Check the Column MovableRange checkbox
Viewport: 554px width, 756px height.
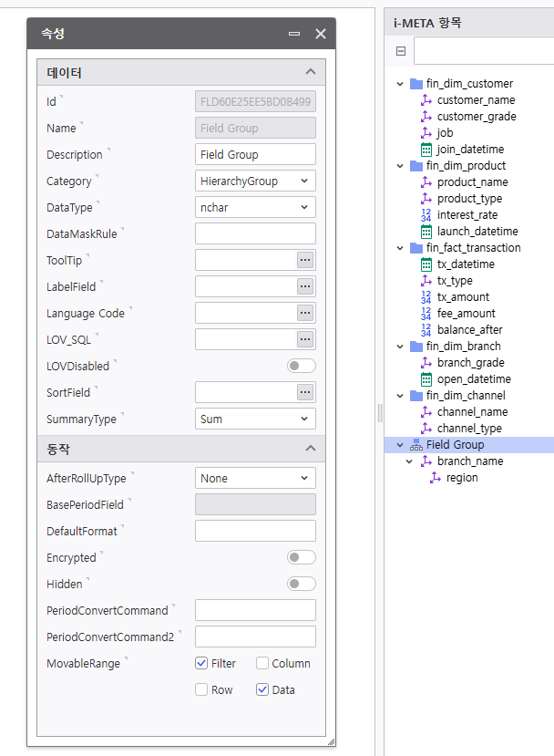262,663
